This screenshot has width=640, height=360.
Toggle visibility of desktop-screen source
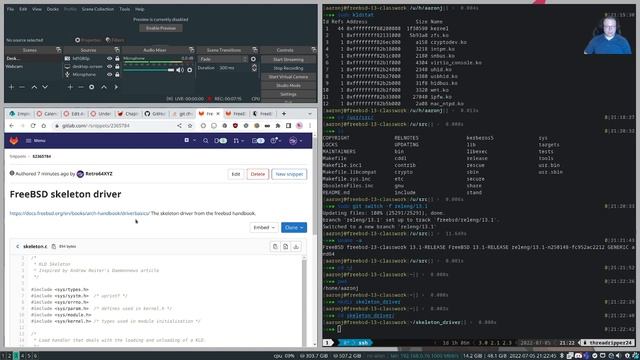point(109,67)
